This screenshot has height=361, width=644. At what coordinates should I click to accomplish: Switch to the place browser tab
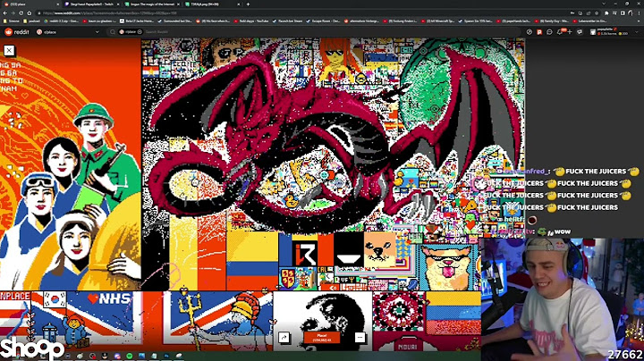[x=30, y=4]
